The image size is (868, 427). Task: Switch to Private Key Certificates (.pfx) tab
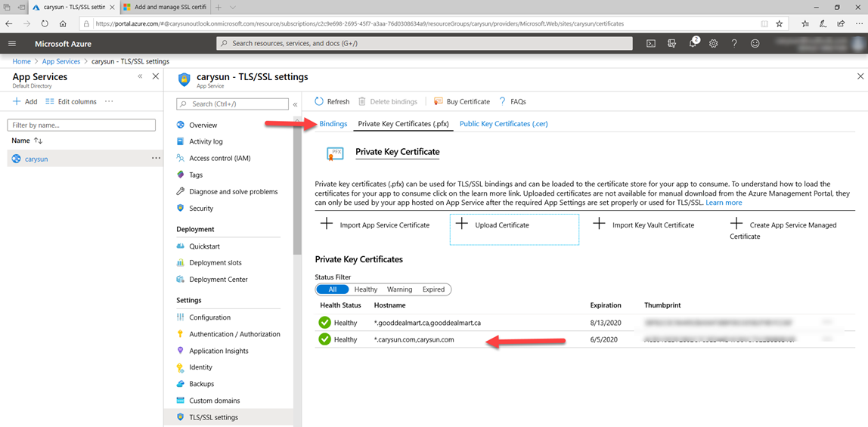point(403,124)
